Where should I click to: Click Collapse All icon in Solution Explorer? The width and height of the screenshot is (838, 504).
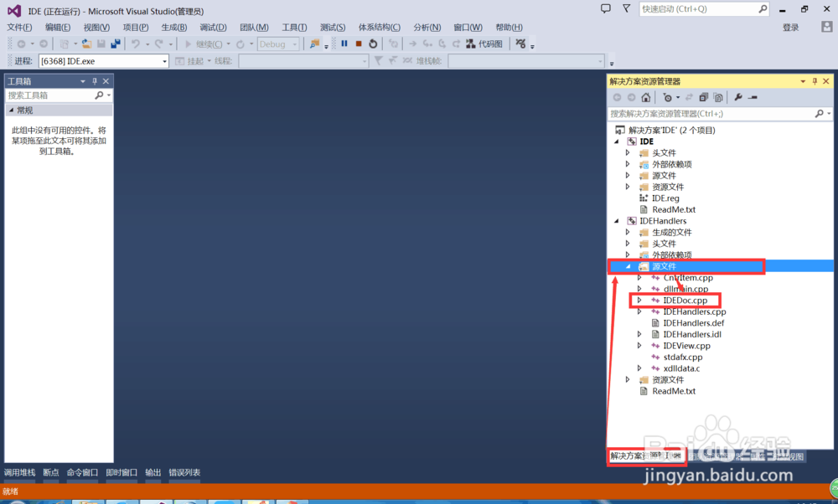pos(704,96)
